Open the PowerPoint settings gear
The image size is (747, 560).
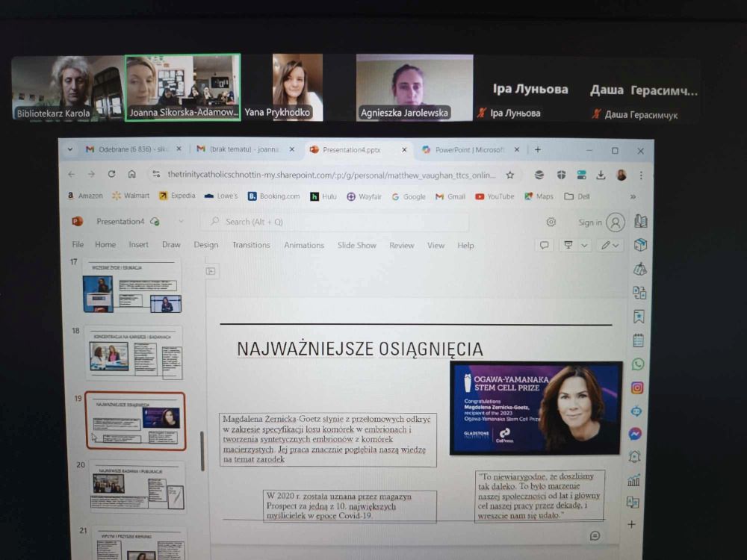coord(551,222)
